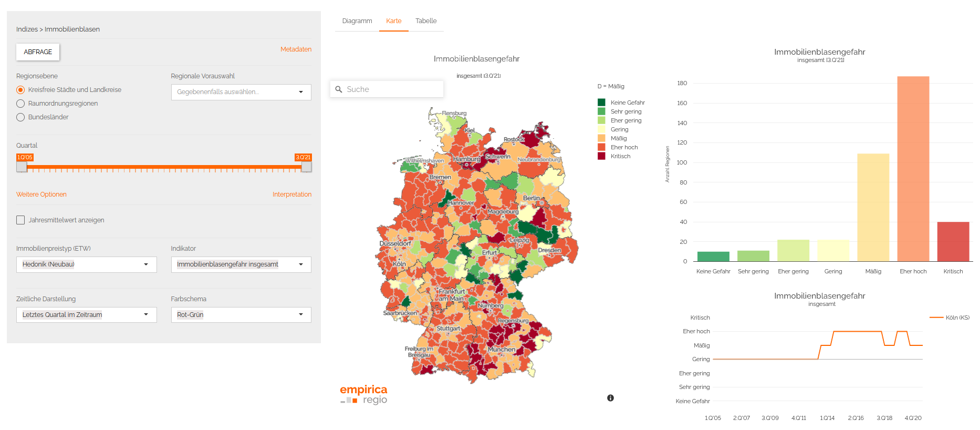
Task: Click the info icon below the map
Action: pyautogui.click(x=610, y=398)
